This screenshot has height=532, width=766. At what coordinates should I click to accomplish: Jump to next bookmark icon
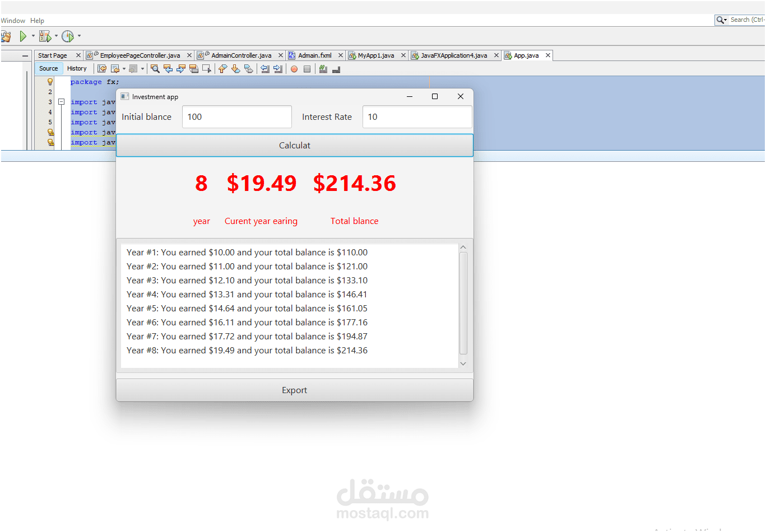pyautogui.click(x=236, y=69)
